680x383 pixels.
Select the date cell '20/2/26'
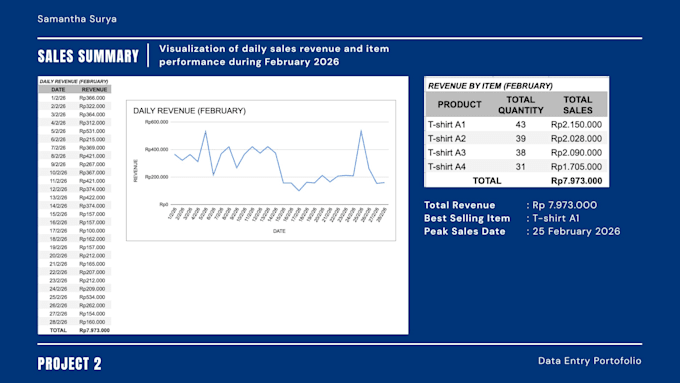58,255
